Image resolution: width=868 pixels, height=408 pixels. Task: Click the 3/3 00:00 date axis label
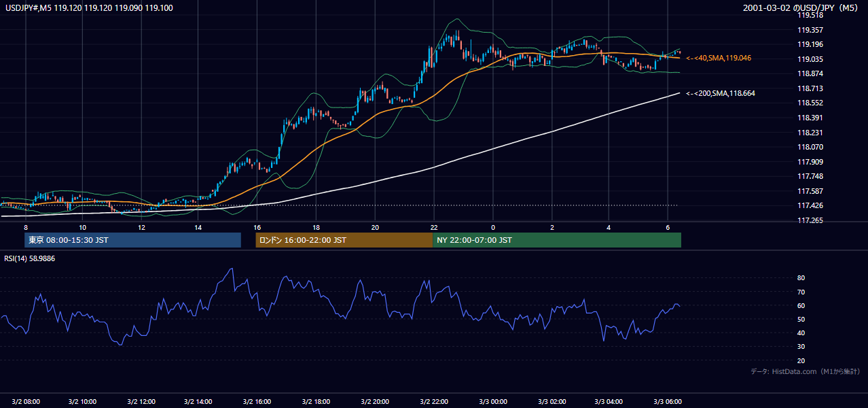pyautogui.click(x=493, y=401)
